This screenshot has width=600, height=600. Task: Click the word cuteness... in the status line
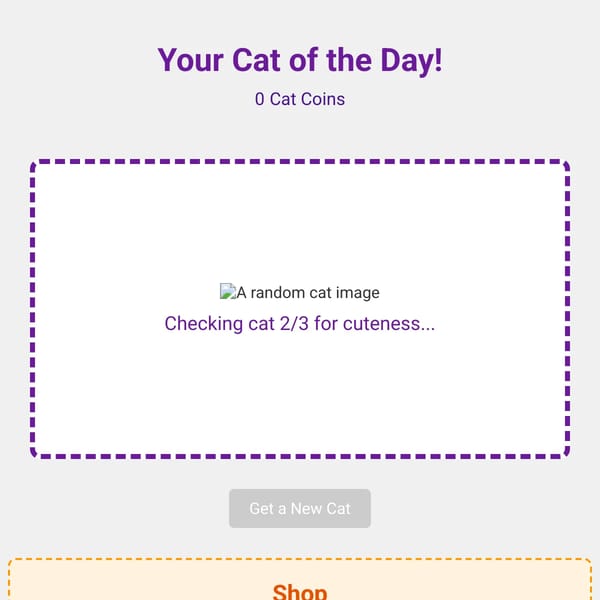pyautogui.click(x=389, y=324)
